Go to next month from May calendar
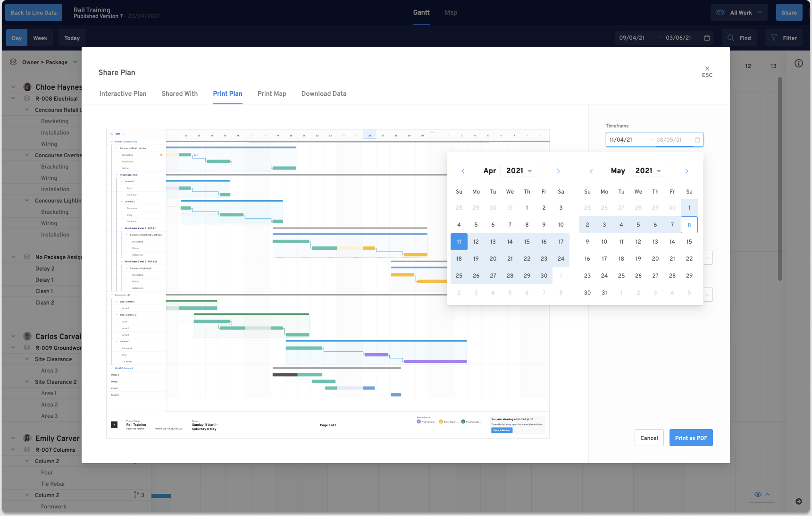The height and width of the screenshot is (516, 812). click(x=686, y=171)
